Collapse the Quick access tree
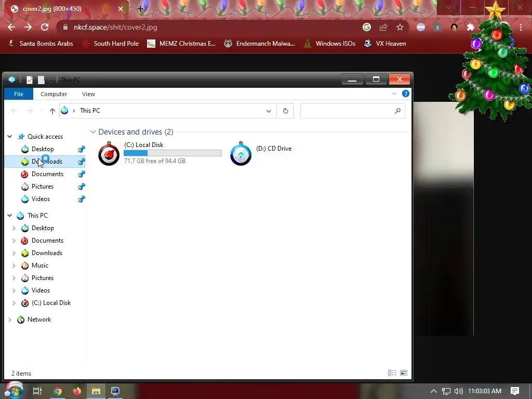This screenshot has height=399, width=532. tap(10, 137)
